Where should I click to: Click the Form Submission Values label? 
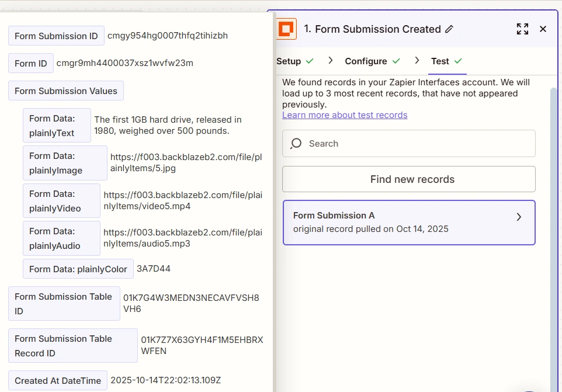(x=66, y=91)
